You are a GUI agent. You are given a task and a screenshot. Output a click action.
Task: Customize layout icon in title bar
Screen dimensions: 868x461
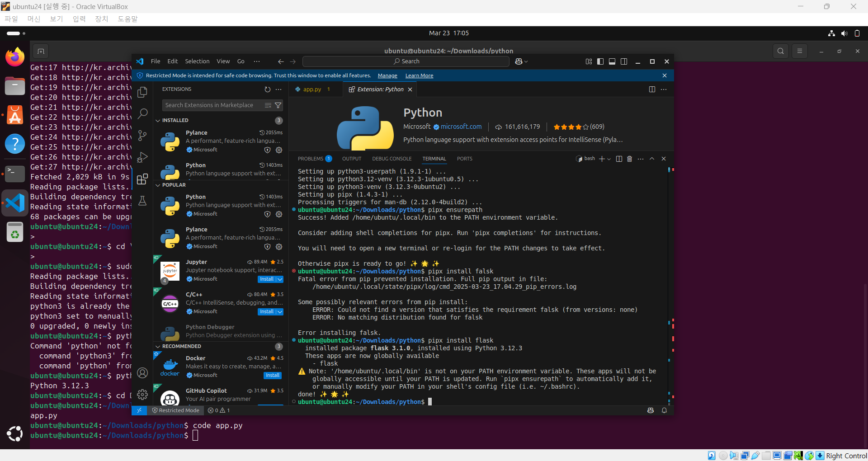click(x=589, y=61)
